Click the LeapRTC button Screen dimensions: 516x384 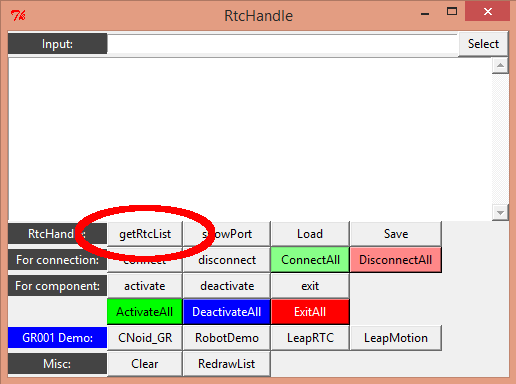tap(310, 338)
